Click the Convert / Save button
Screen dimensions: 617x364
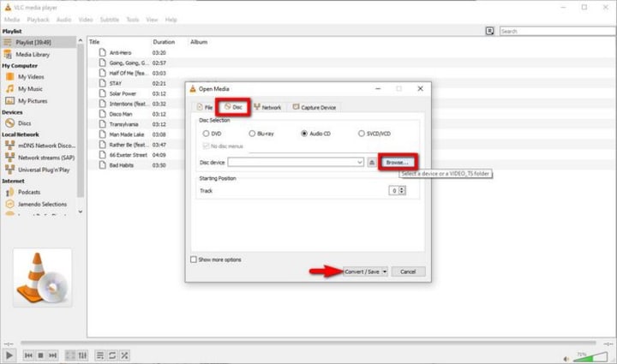(362, 272)
